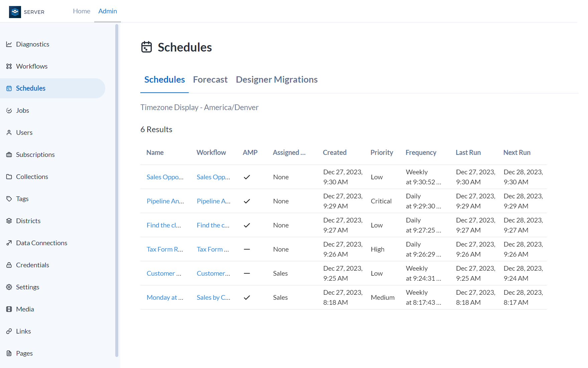The image size is (588, 368).
Task: Click the Districts sidebar icon
Action: click(x=10, y=220)
